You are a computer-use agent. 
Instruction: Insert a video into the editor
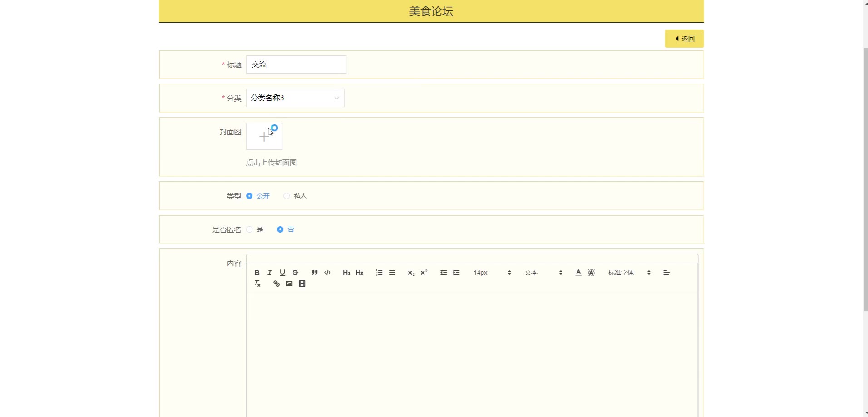click(x=302, y=283)
